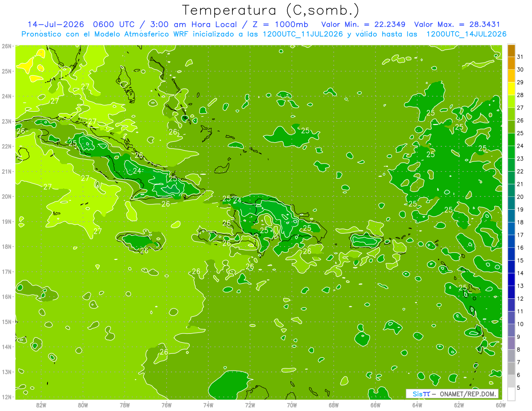This screenshot has height=411, width=532.
Task: Click the latitude axis label '20N'
Action: (x=6, y=196)
